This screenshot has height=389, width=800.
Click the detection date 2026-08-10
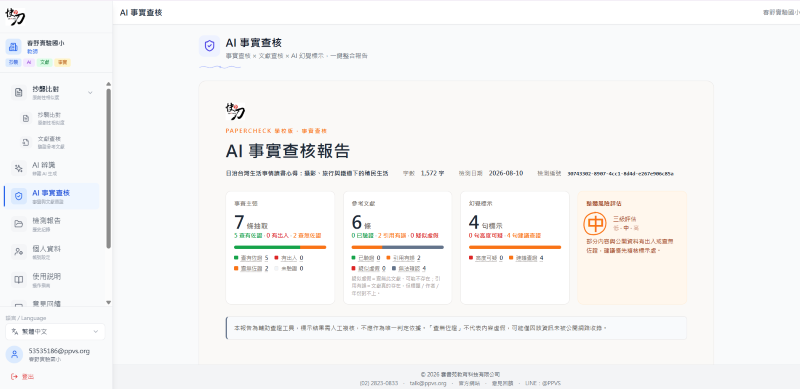click(x=506, y=173)
